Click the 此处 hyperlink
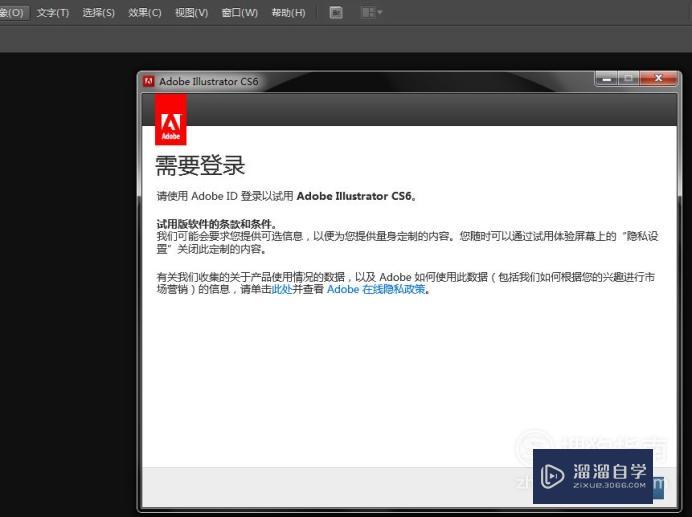 282,290
